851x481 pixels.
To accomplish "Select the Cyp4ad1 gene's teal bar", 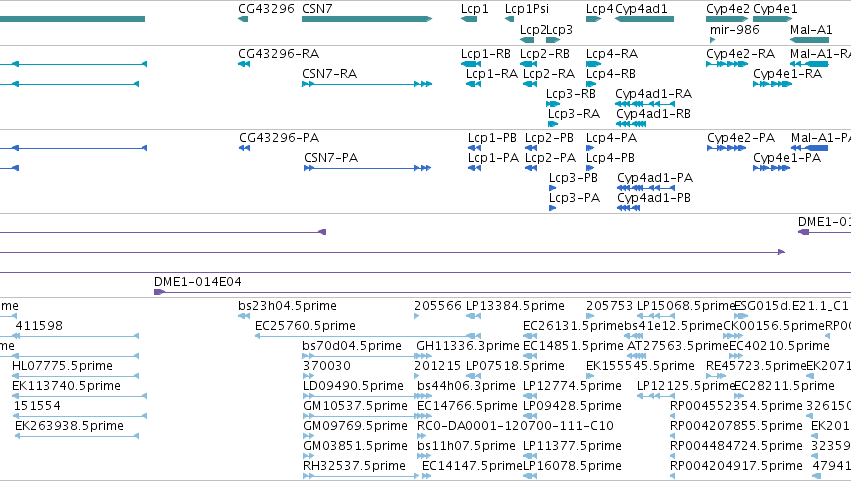I will tap(644, 19).
